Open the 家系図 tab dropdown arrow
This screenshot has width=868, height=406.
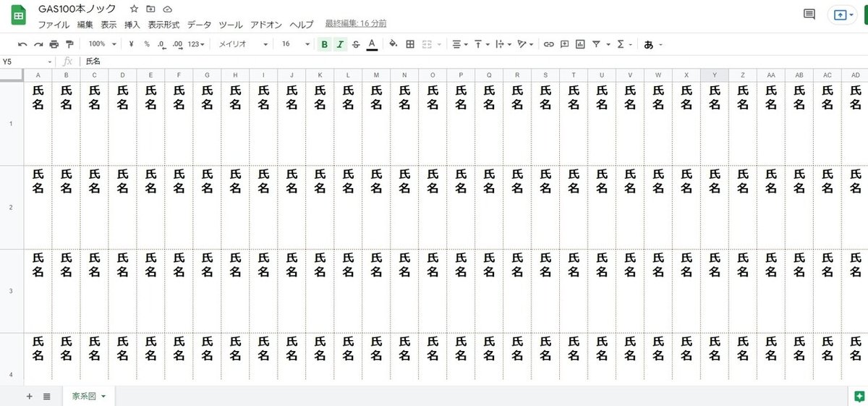104,397
